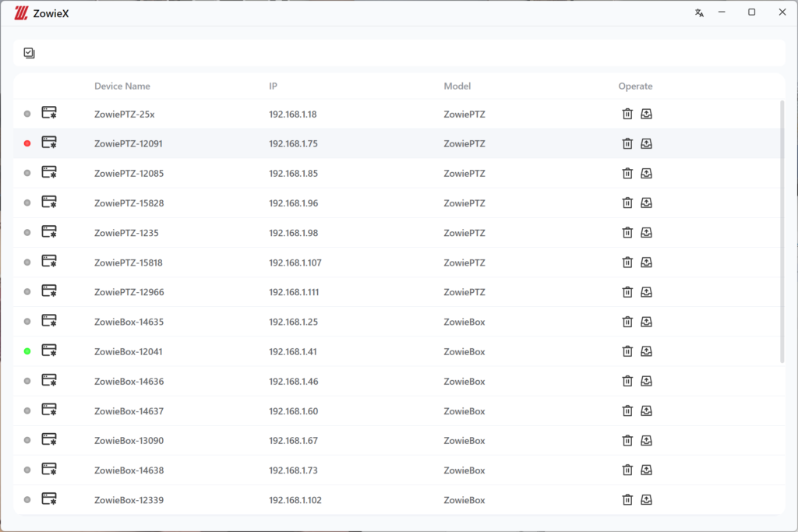Click import icon for ZowiePTZ-12091
This screenshot has width=798, height=532.
(646, 143)
